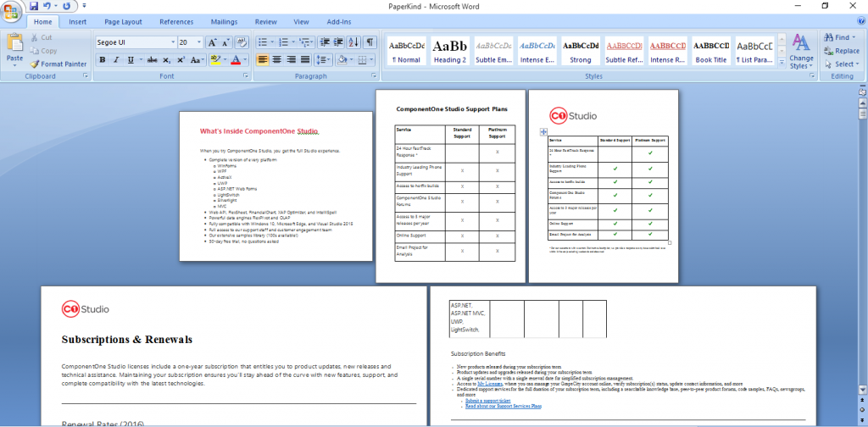
Task: Align text left
Action: click(x=263, y=60)
